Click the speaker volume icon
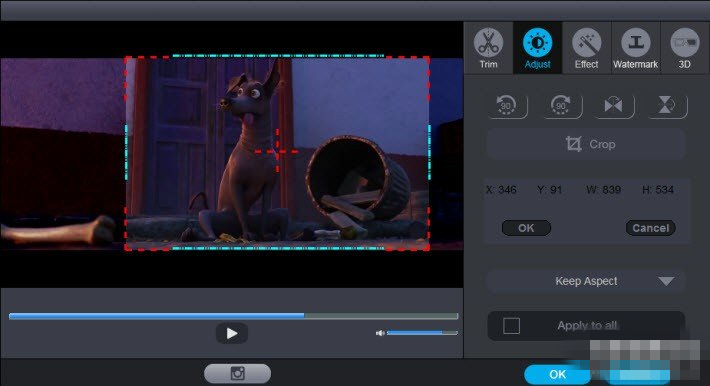 pyautogui.click(x=380, y=333)
